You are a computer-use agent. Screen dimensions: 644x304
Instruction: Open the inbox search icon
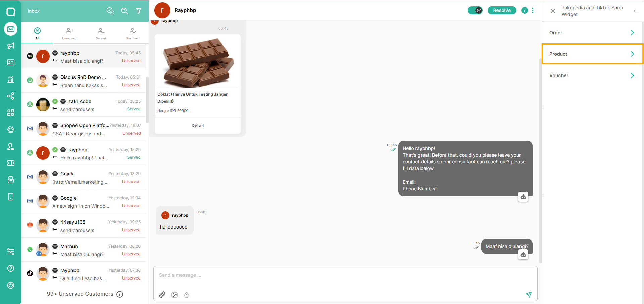(x=124, y=11)
